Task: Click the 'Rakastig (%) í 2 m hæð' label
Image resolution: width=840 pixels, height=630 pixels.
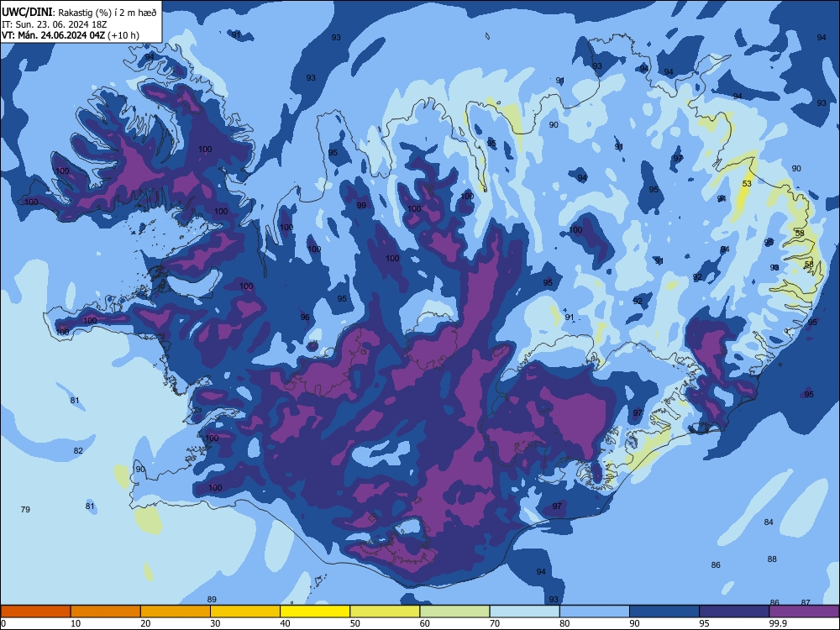Action: 108,13
